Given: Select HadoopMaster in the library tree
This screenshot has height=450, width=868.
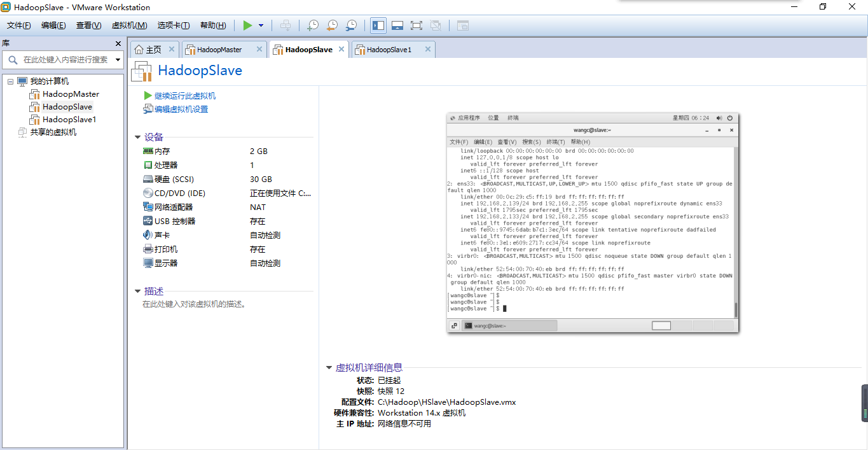Looking at the screenshot, I should coord(71,94).
